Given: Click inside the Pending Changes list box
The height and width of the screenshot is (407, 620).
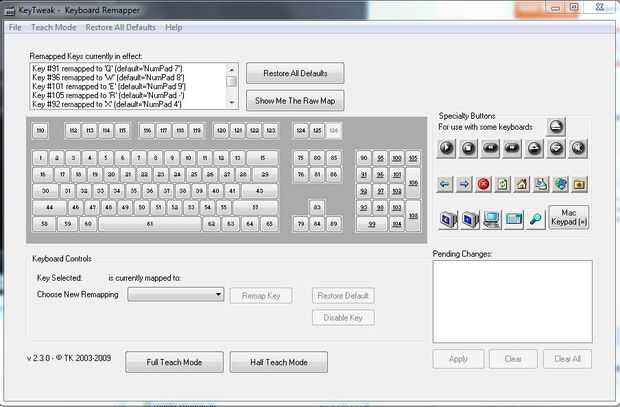Looking at the screenshot, I should tap(512, 301).
